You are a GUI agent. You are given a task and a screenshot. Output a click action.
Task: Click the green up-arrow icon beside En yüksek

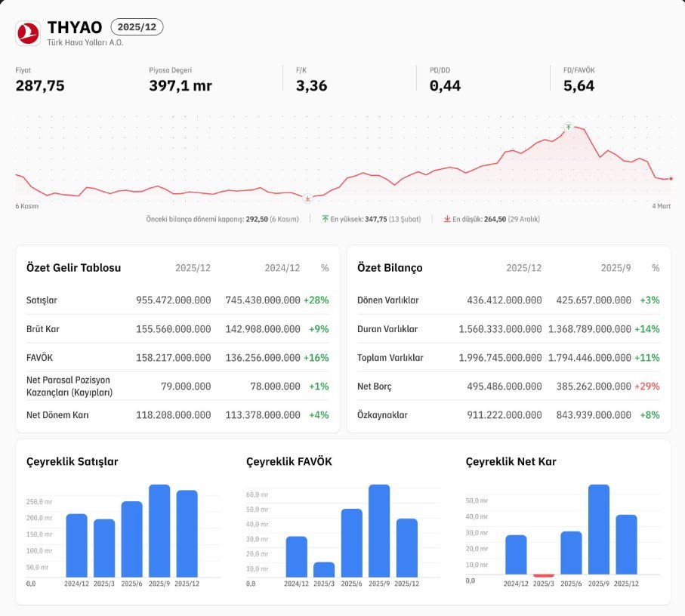click(325, 219)
